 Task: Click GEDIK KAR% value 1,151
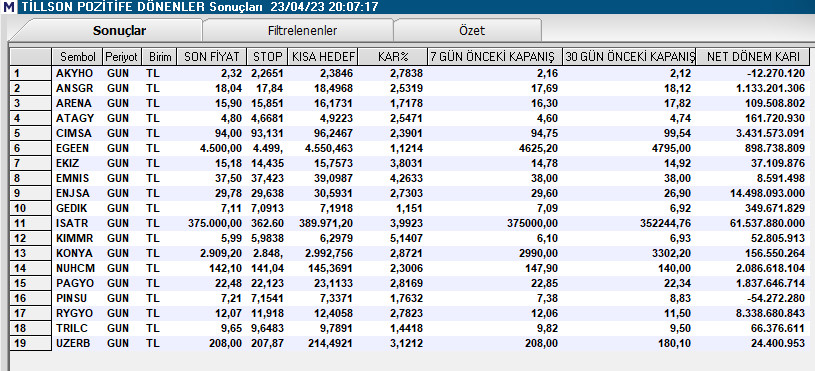pyautogui.click(x=409, y=208)
